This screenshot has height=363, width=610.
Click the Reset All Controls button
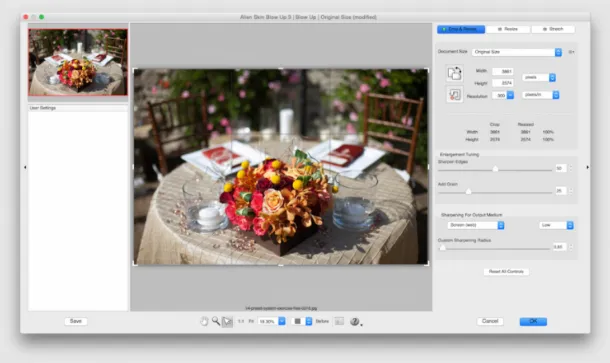(506, 272)
